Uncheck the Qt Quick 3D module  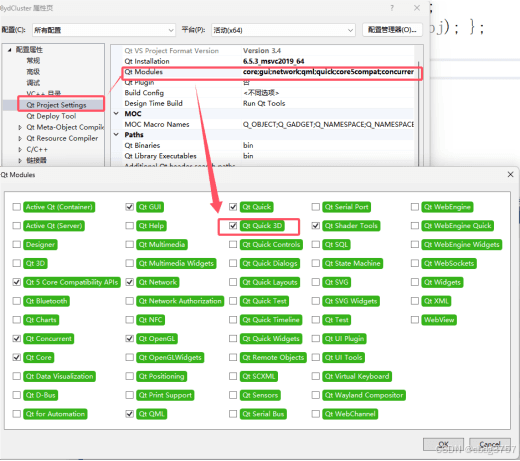pyautogui.click(x=233, y=226)
